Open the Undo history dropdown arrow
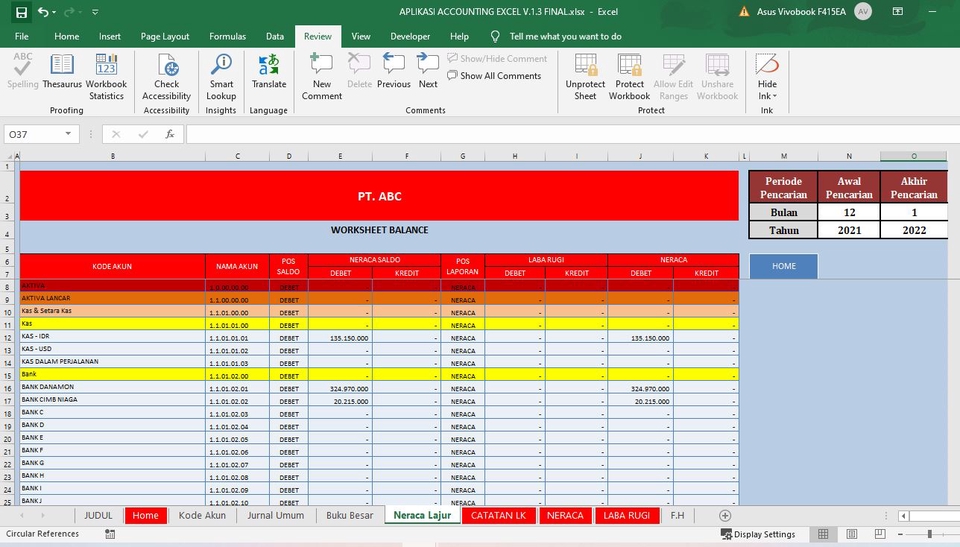Viewport: 960px width, 547px height. [54, 12]
